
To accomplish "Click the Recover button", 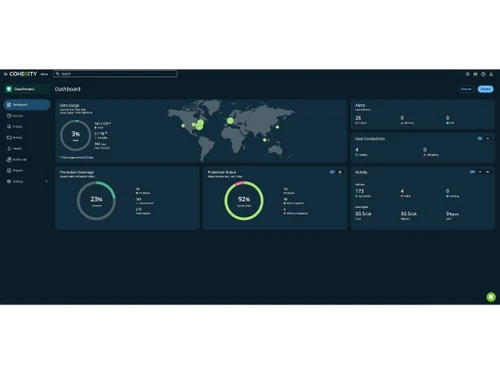I will click(466, 89).
